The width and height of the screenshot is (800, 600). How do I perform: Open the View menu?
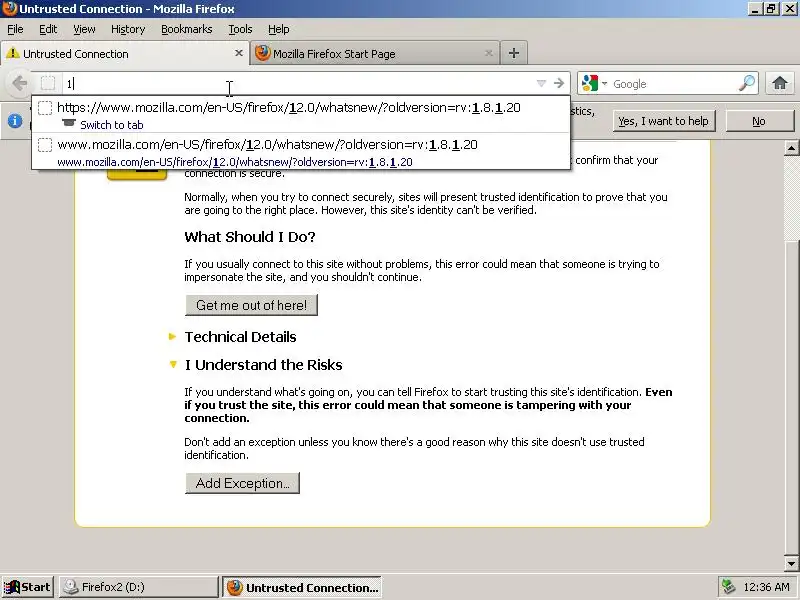[x=84, y=29]
